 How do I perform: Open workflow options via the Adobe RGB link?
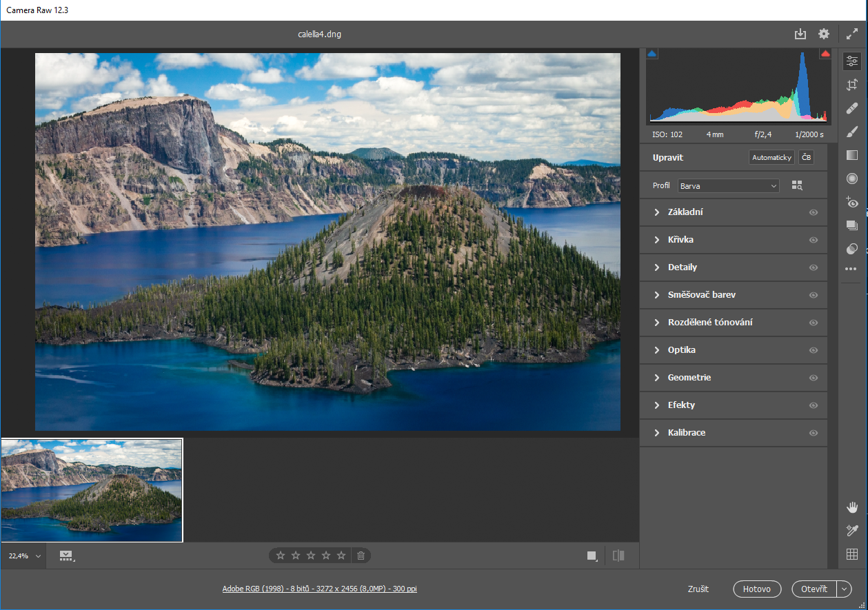pyautogui.click(x=320, y=589)
